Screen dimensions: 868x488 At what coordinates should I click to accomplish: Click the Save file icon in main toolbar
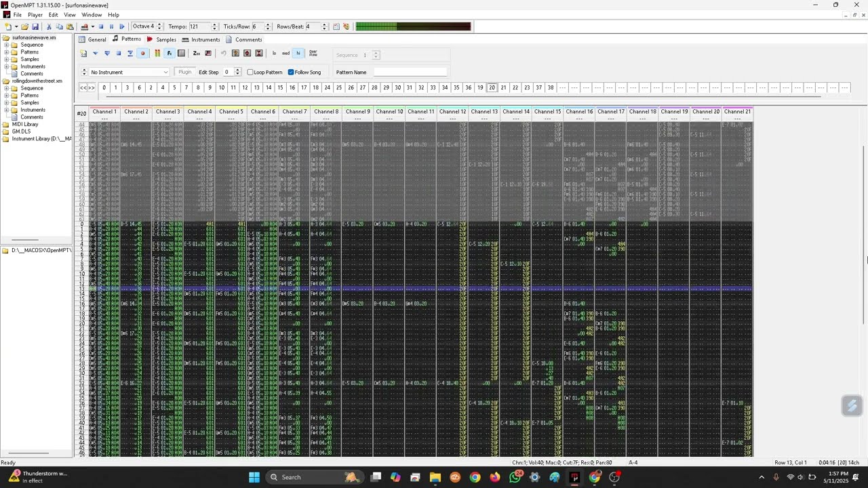point(35,26)
